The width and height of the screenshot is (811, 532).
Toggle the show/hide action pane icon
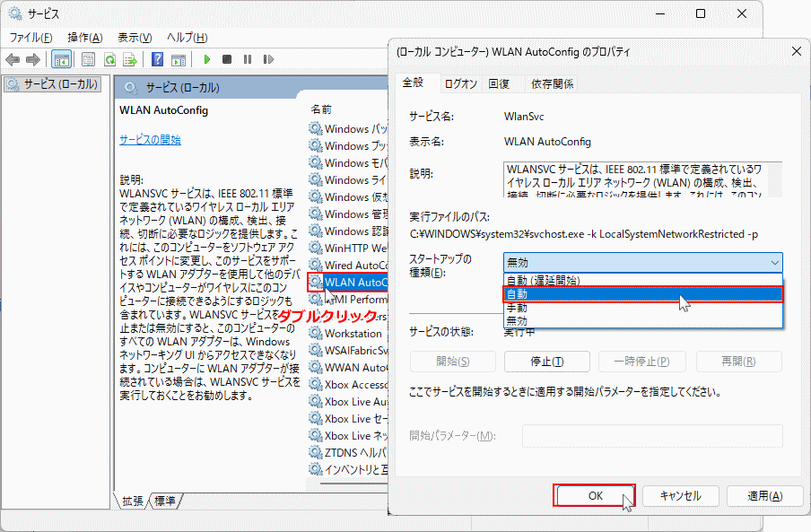tap(179, 59)
